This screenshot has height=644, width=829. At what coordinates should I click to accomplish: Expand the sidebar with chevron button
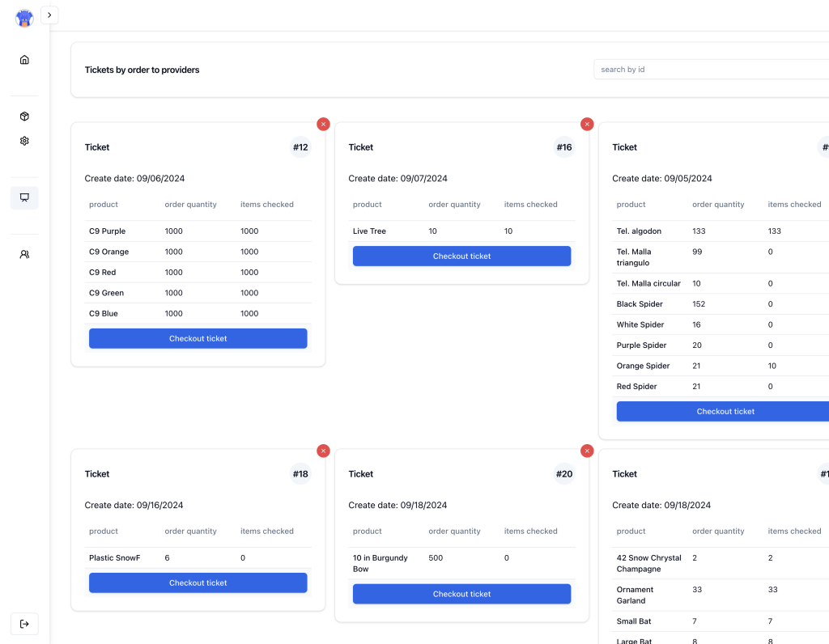[x=49, y=15]
